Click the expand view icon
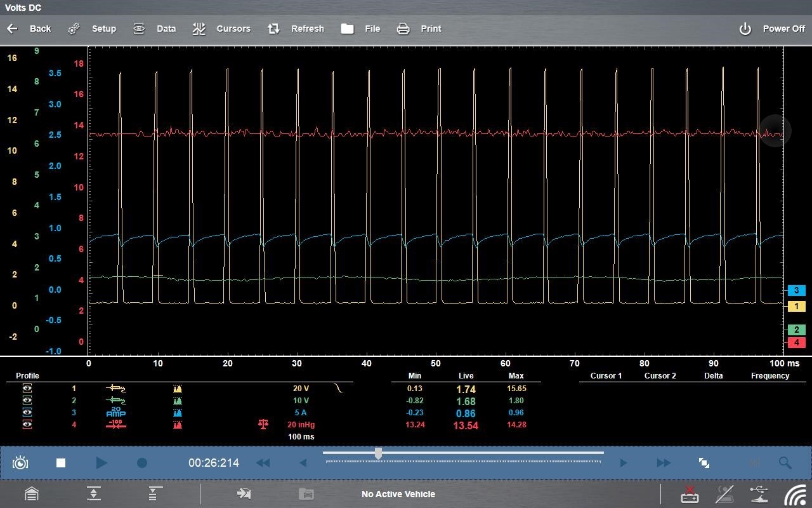This screenshot has height=508, width=812. coord(704,463)
